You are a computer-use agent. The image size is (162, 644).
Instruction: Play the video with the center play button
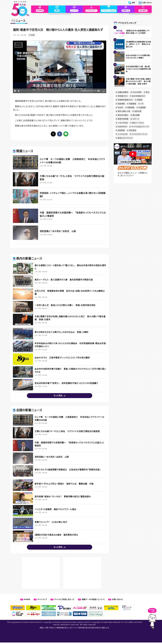[60, 66]
